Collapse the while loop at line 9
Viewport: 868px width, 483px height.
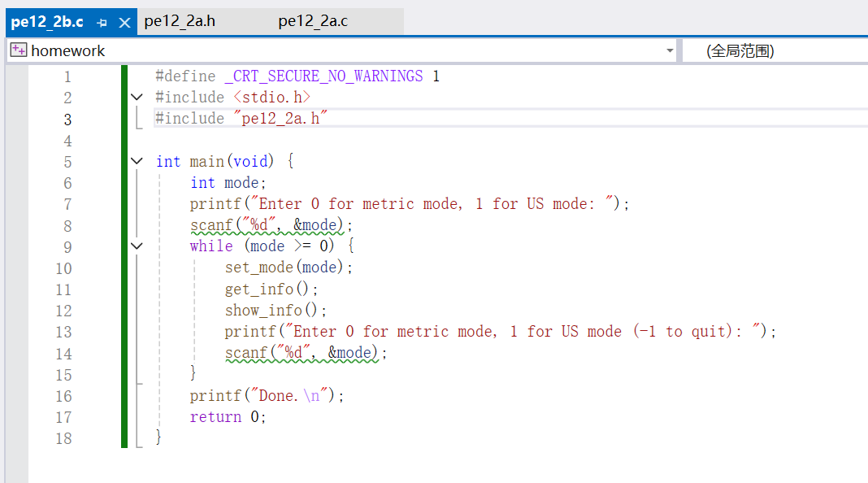(x=137, y=246)
